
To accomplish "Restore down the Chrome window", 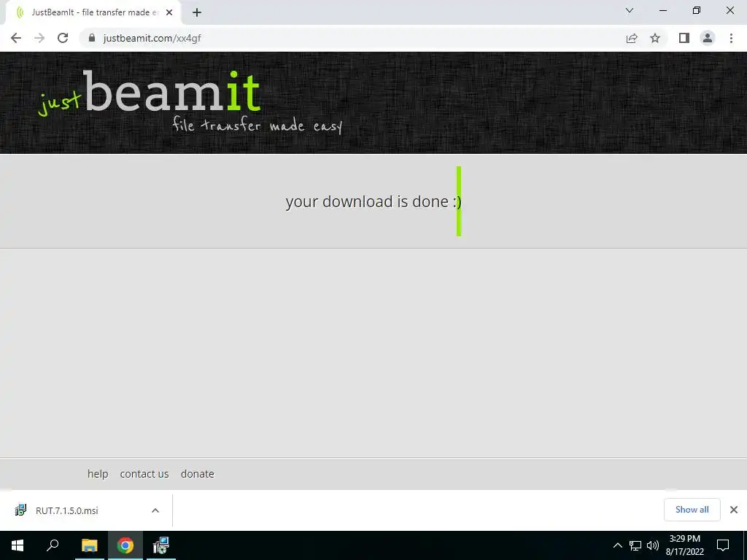I will click(x=697, y=10).
